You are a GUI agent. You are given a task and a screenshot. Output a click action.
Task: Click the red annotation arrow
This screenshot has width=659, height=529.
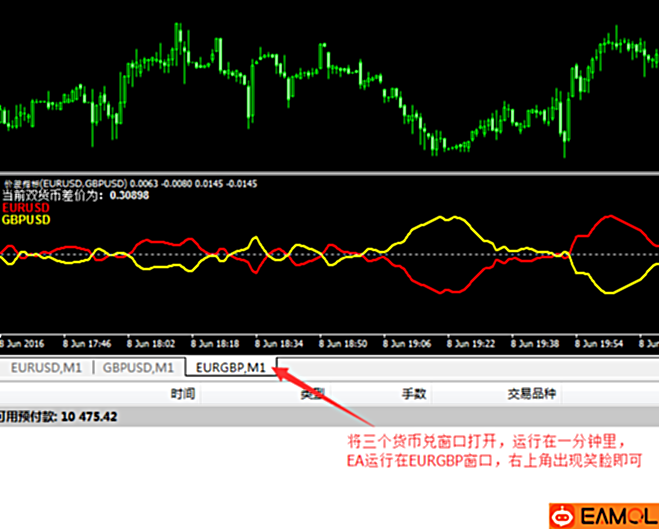click(x=322, y=403)
